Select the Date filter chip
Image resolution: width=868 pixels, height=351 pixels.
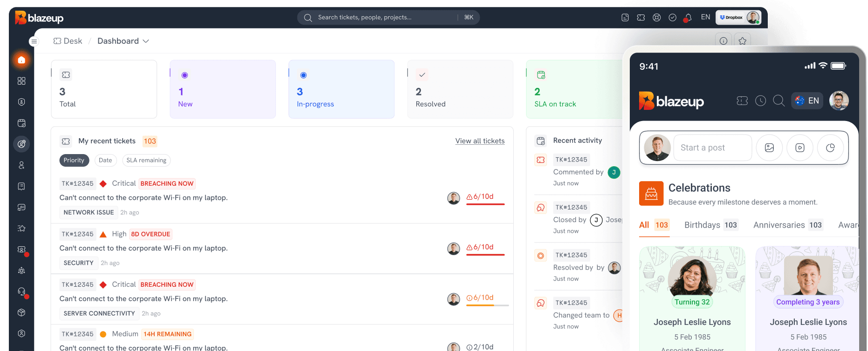pyautogui.click(x=105, y=160)
